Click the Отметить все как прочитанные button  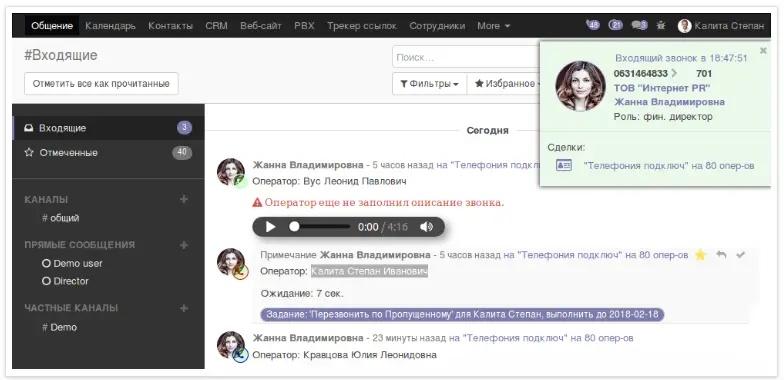[101, 84]
